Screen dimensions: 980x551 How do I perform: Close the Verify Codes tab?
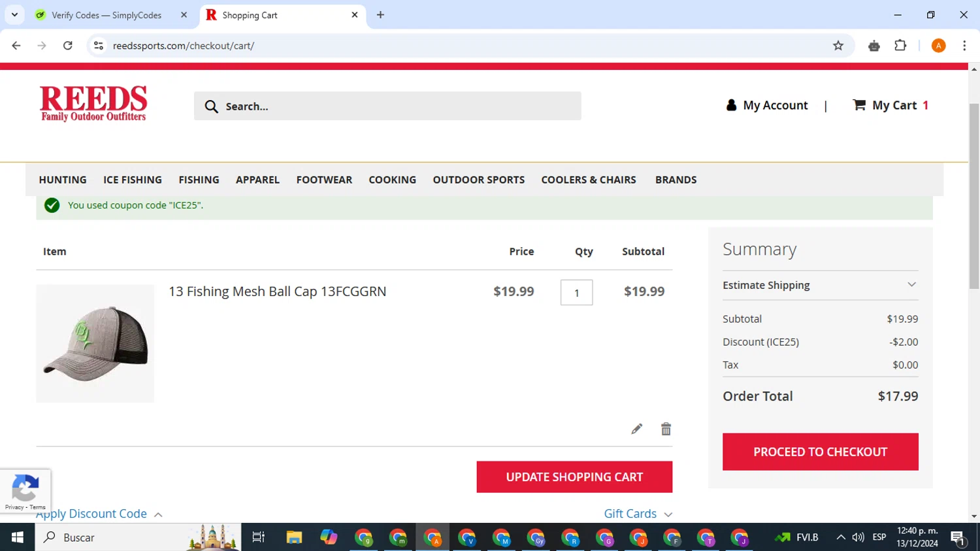(x=184, y=14)
